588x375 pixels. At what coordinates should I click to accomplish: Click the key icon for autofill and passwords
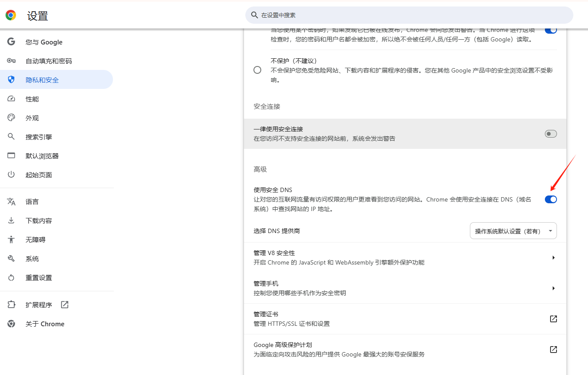[x=11, y=61]
